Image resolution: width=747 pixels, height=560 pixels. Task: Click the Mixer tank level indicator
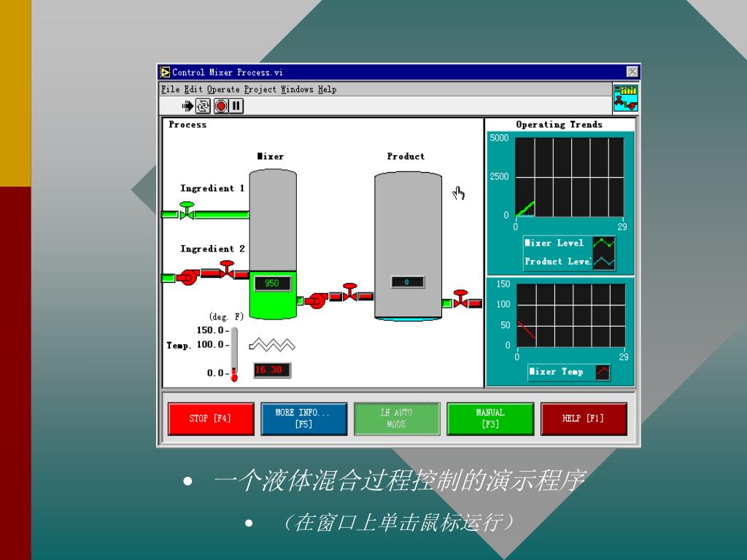tap(273, 245)
